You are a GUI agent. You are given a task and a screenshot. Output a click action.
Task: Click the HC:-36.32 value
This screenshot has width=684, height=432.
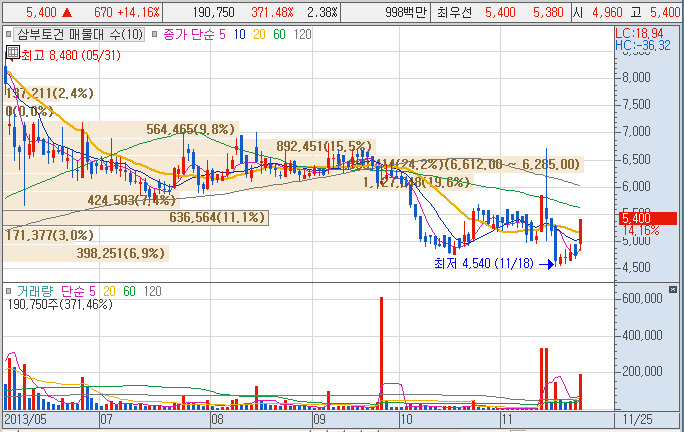click(x=643, y=45)
